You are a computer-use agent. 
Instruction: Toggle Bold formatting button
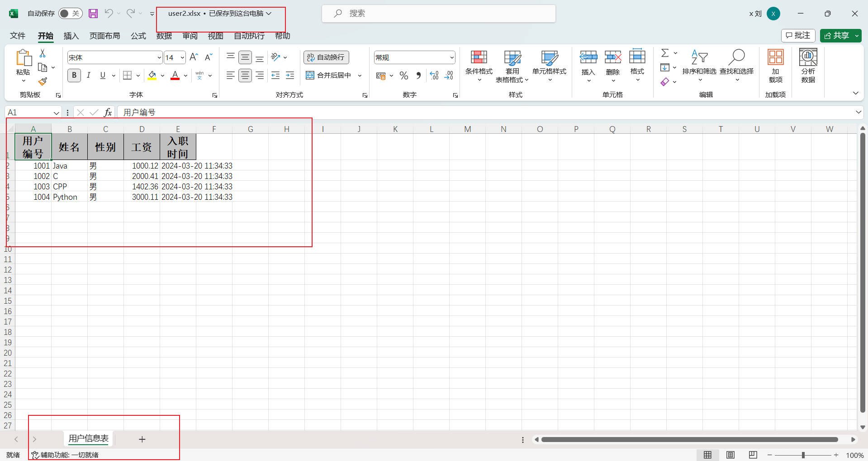(74, 75)
